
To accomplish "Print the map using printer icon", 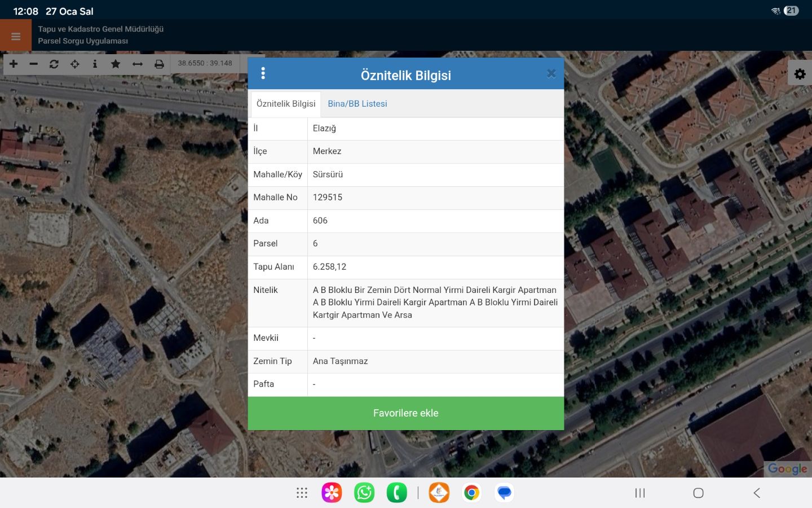I will pos(159,64).
